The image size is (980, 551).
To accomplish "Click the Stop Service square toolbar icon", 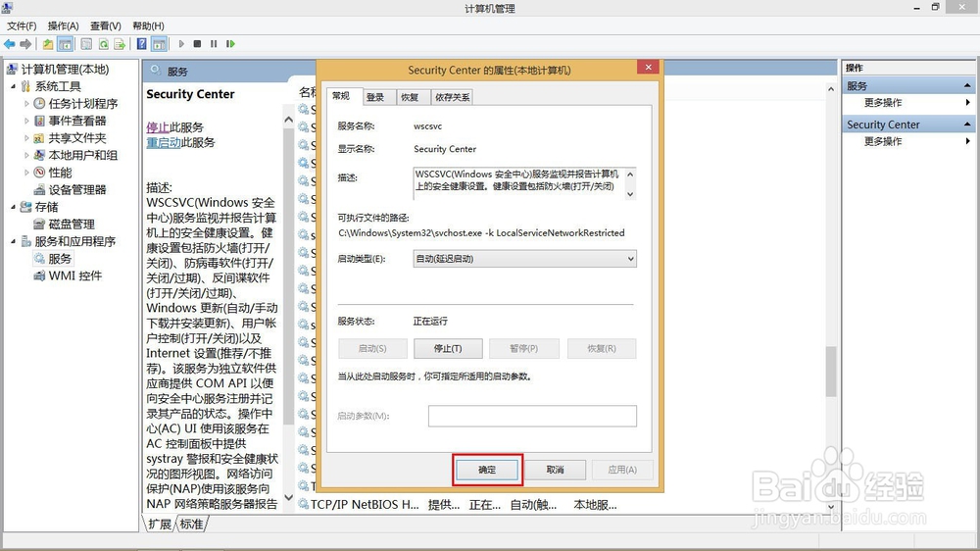I will coord(198,44).
